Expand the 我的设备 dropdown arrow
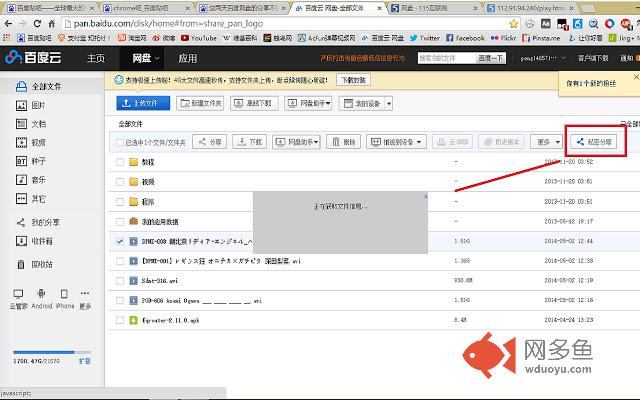Screen dimensions: 640x400 (x=389, y=104)
